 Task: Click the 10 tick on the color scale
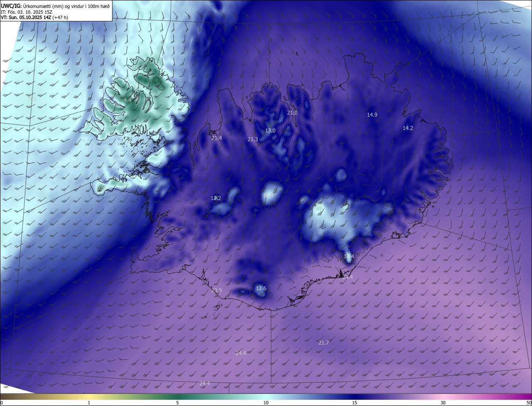coord(266,403)
